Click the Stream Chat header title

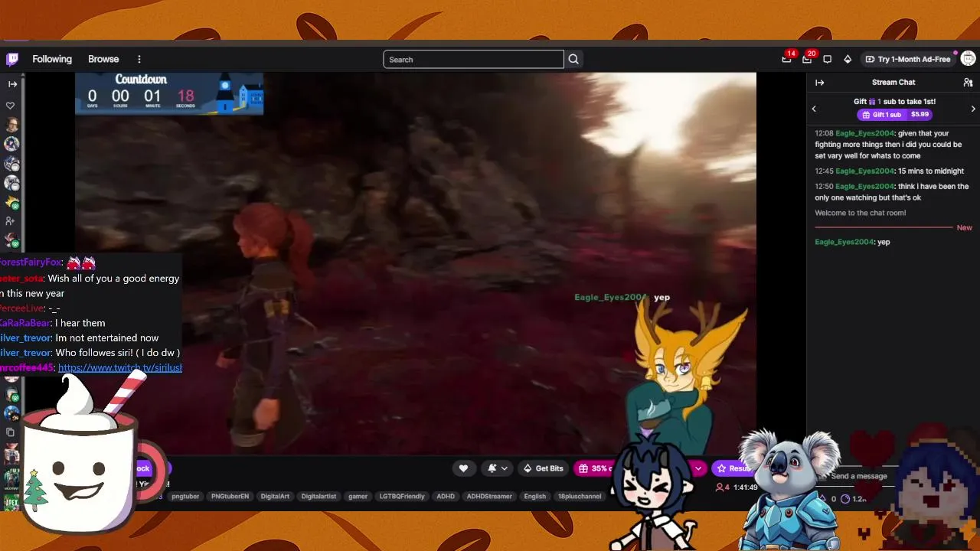point(893,83)
